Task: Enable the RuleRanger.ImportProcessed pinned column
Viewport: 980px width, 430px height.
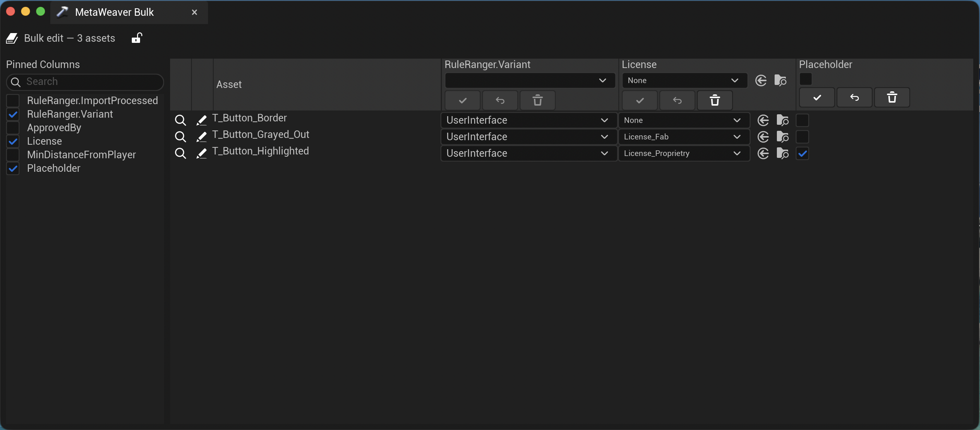Action: click(x=13, y=101)
